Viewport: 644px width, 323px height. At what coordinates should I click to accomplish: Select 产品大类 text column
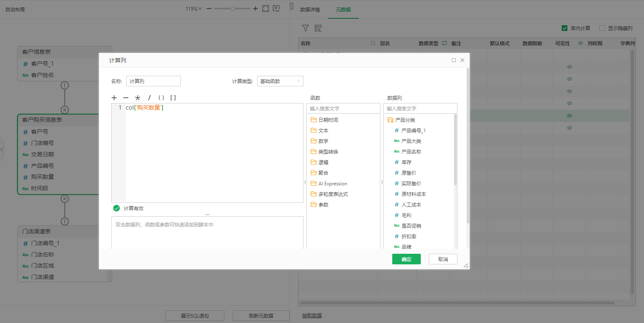click(x=408, y=141)
